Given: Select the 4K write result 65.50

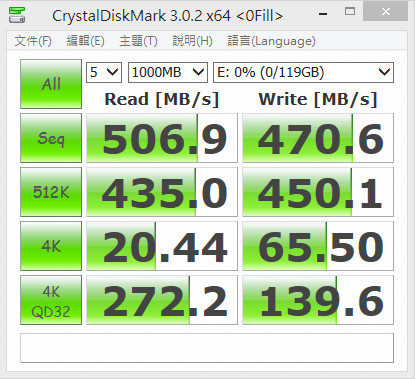Looking at the screenshot, I should coord(318,246).
